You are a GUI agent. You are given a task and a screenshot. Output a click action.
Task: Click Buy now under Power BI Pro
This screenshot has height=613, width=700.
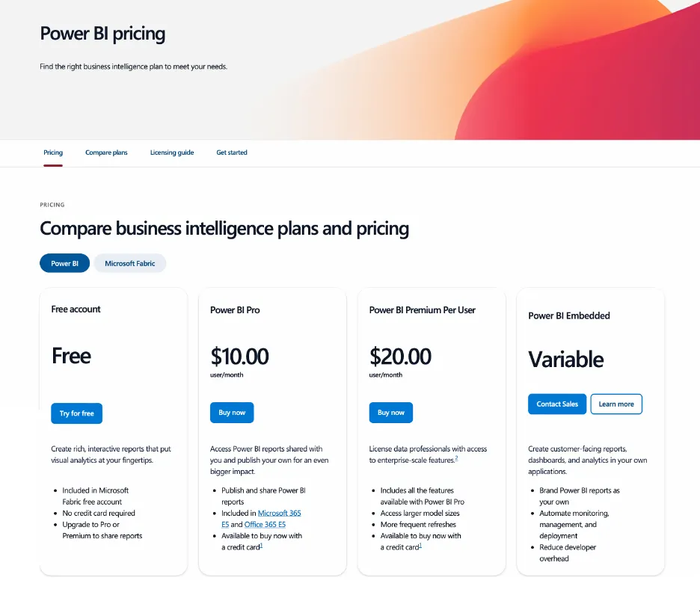pos(232,412)
